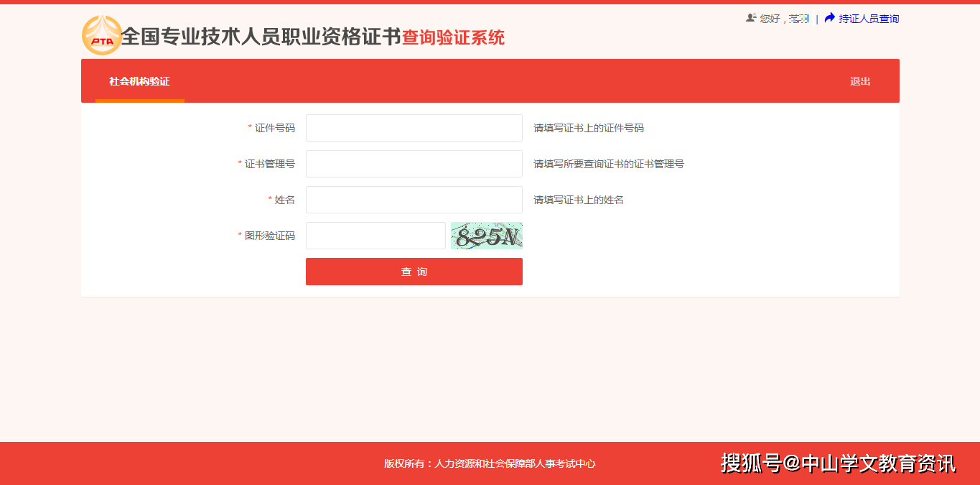Click the footer copyright text 人事考试中心
The image size is (980, 485).
pos(561,463)
